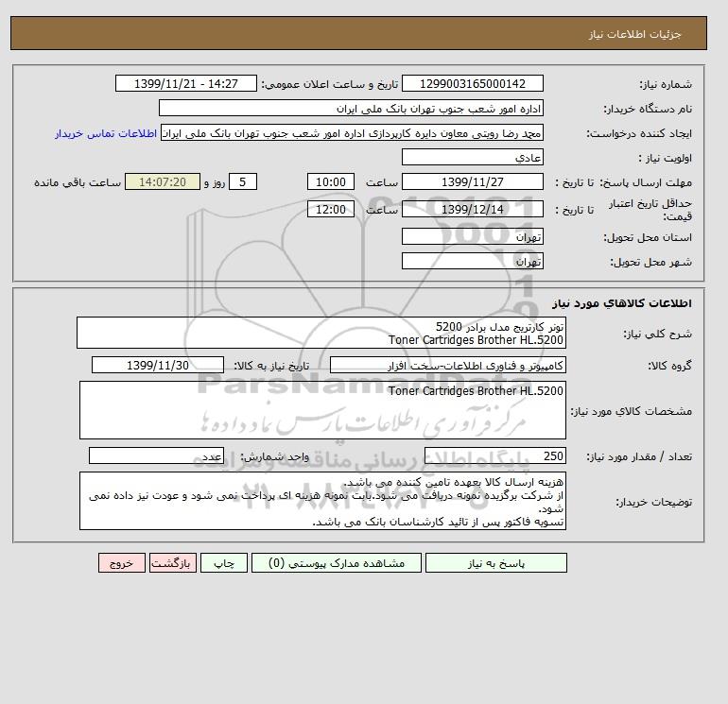Click the delivery province field تهران
The image size is (728, 704).
472,236
